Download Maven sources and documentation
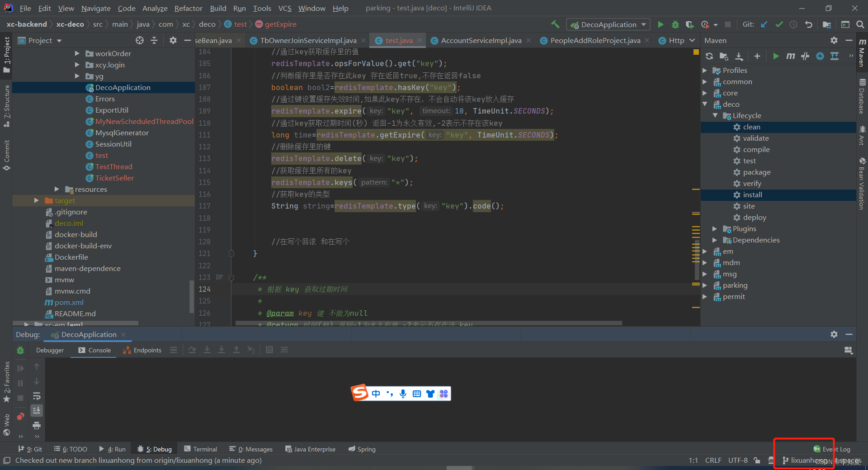This screenshot has width=868, height=470. tap(739, 56)
